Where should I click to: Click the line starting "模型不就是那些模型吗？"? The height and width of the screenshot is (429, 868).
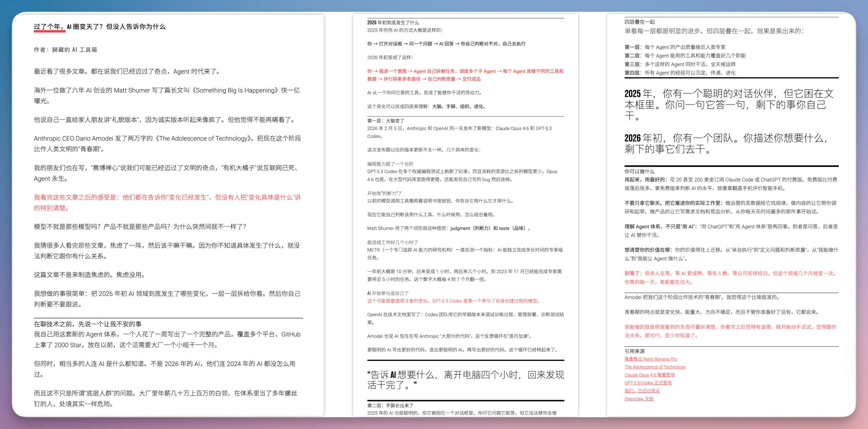coord(140,227)
